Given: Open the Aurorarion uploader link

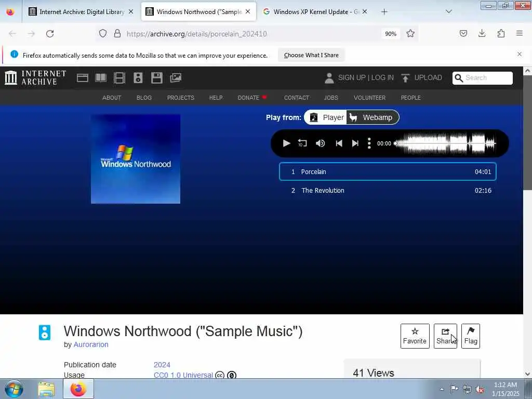Looking at the screenshot, I should coord(91,344).
